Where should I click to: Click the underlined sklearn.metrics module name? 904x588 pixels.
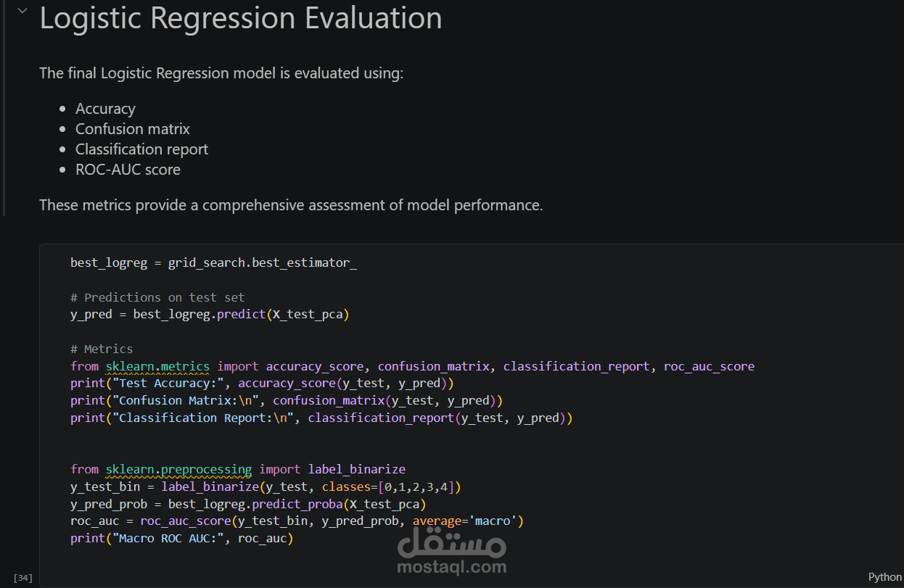click(x=157, y=366)
